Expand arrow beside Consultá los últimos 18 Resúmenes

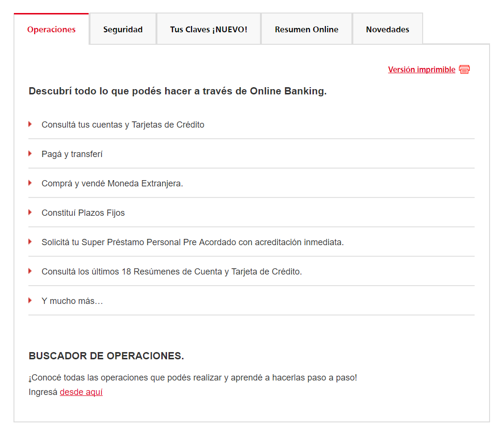pos(30,271)
